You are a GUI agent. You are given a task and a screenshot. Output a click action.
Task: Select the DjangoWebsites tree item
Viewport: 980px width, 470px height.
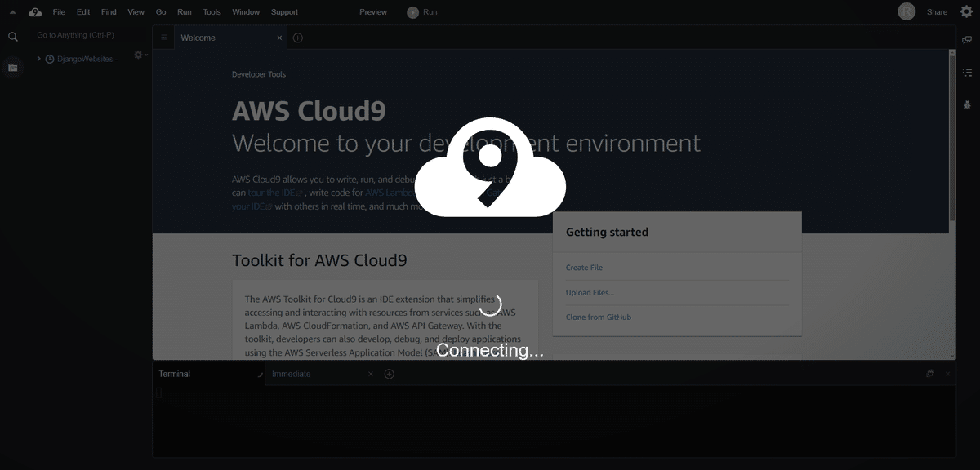click(82, 59)
